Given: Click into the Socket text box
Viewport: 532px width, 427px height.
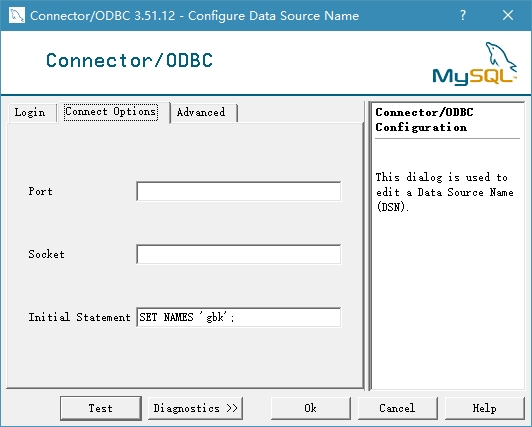Looking at the screenshot, I should [239, 254].
